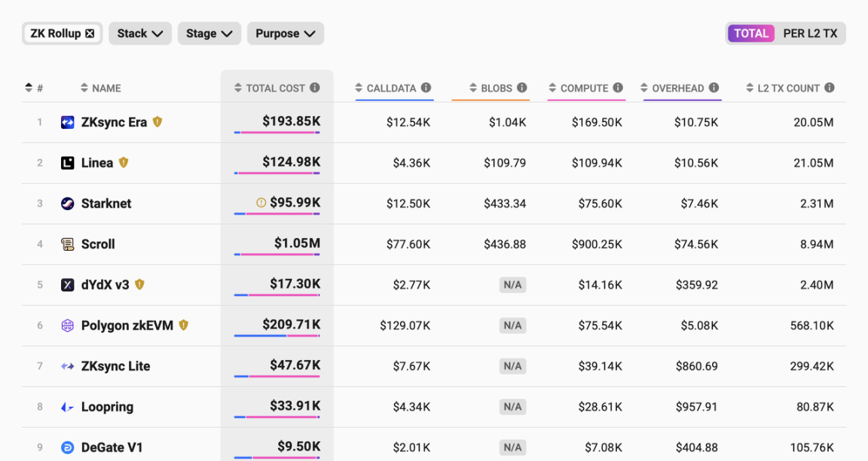The height and width of the screenshot is (461, 868).
Task: Open the Starknet project link
Action: 106,203
